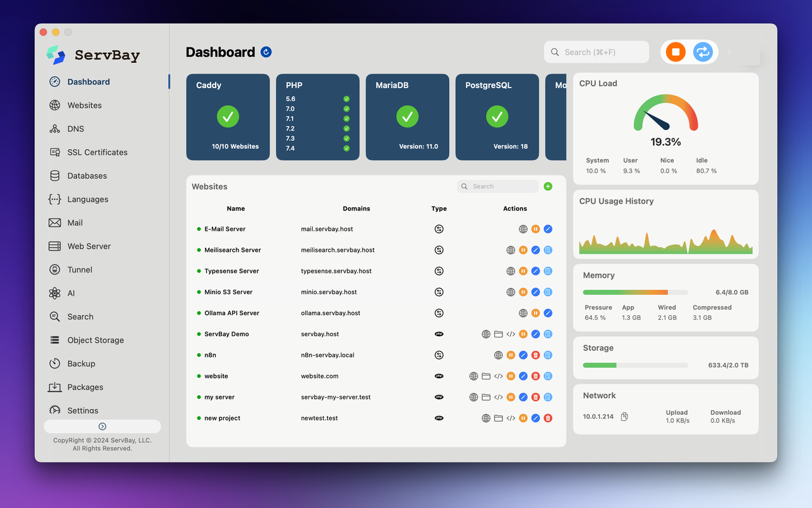Refresh the dashboard using the icon beside the title
This screenshot has height=508, width=812.
(x=266, y=52)
